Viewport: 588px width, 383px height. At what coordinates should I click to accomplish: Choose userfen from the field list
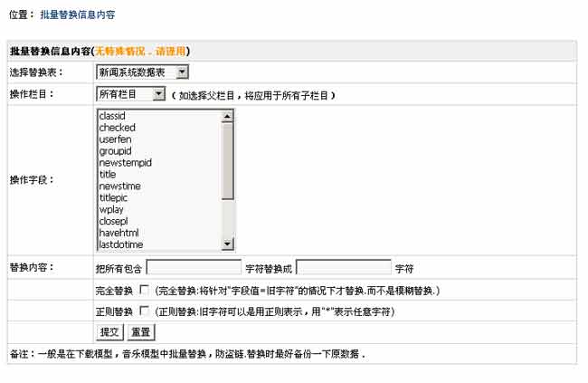point(116,140)
